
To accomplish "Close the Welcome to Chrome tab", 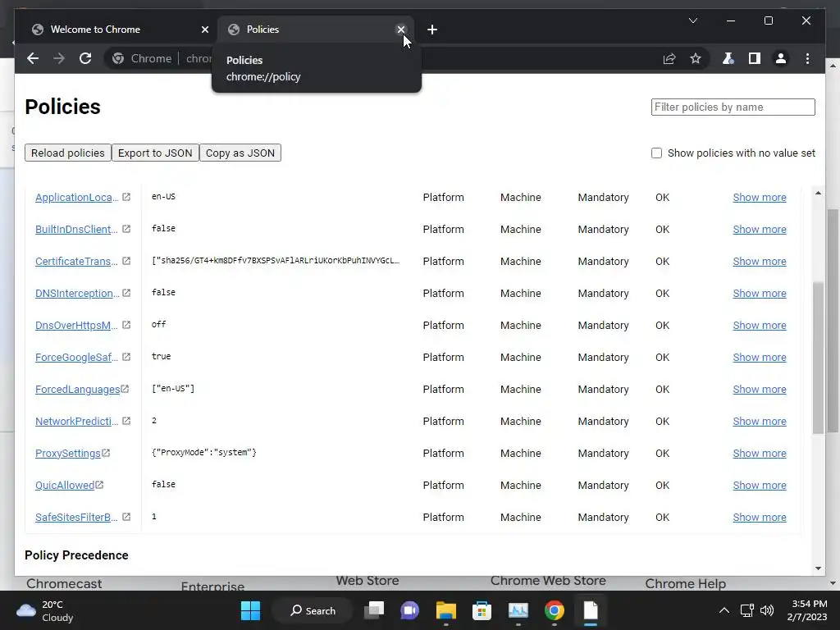I will [204, 30].
